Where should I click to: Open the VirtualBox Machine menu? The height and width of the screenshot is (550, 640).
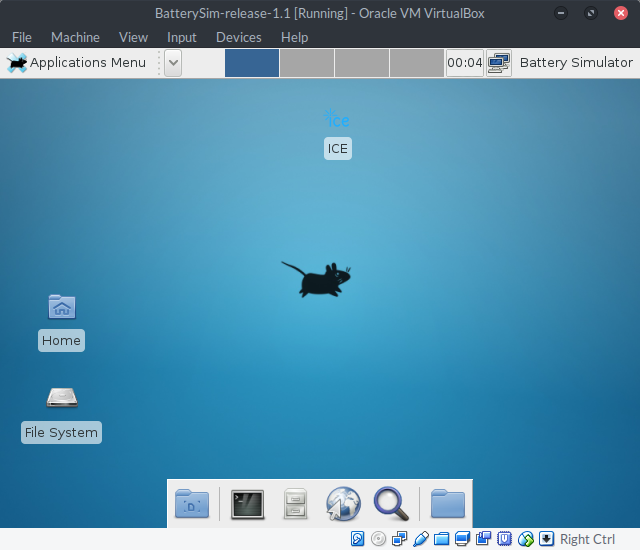75,38
